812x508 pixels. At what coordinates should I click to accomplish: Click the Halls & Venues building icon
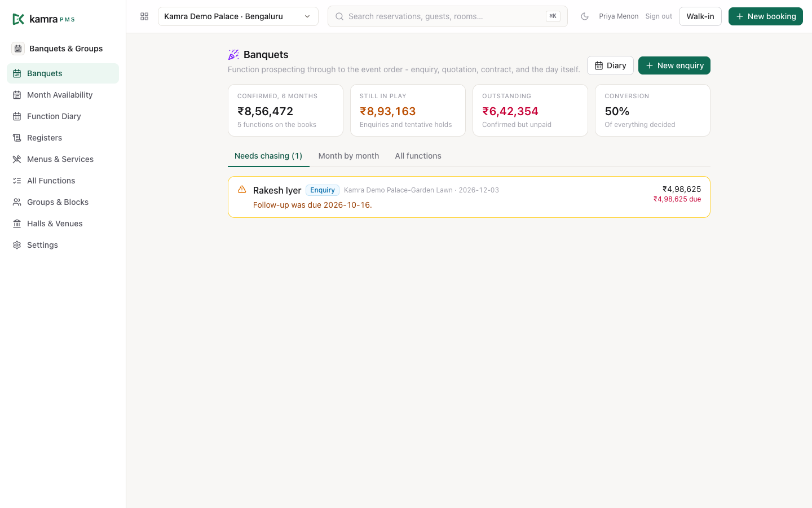17,224
